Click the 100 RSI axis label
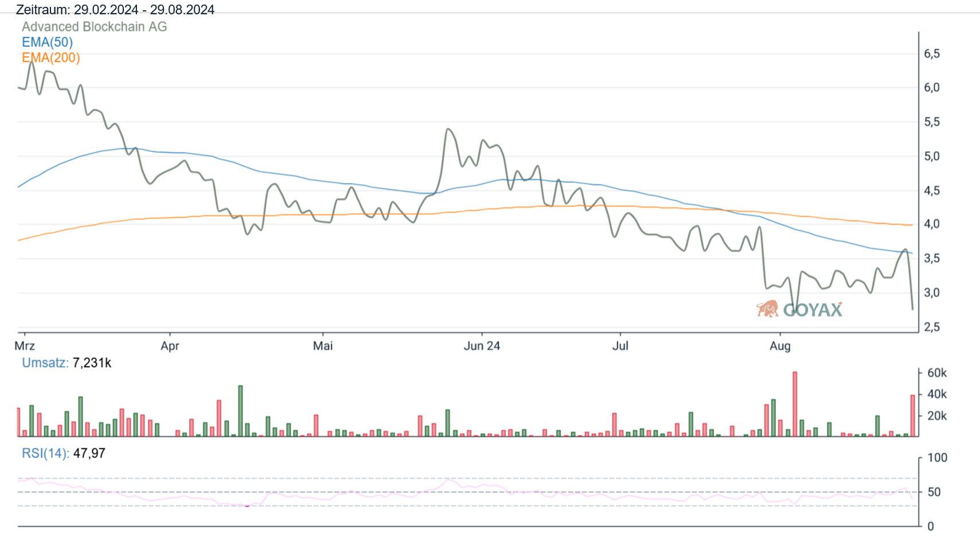 coord(938,458)
